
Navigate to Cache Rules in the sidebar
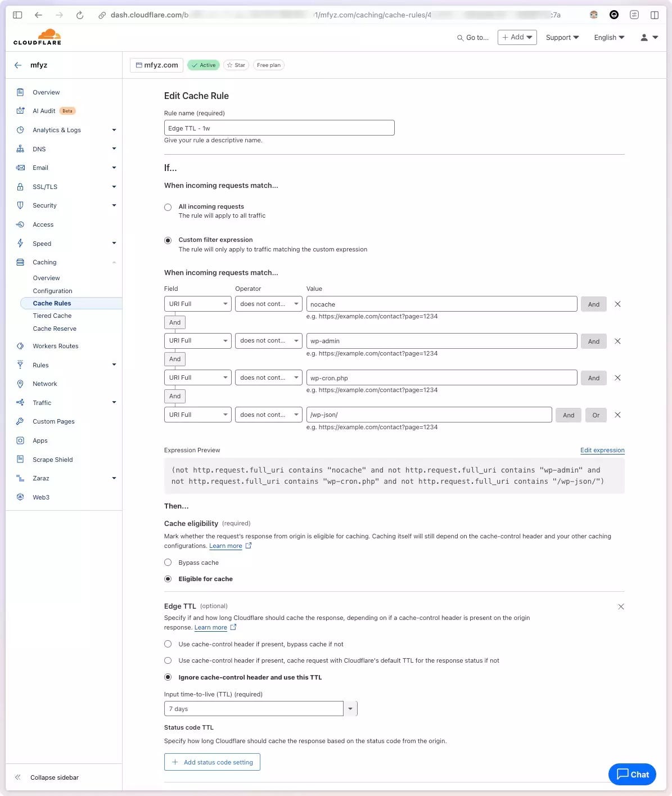pyautogui.click(x=52, y=303)
